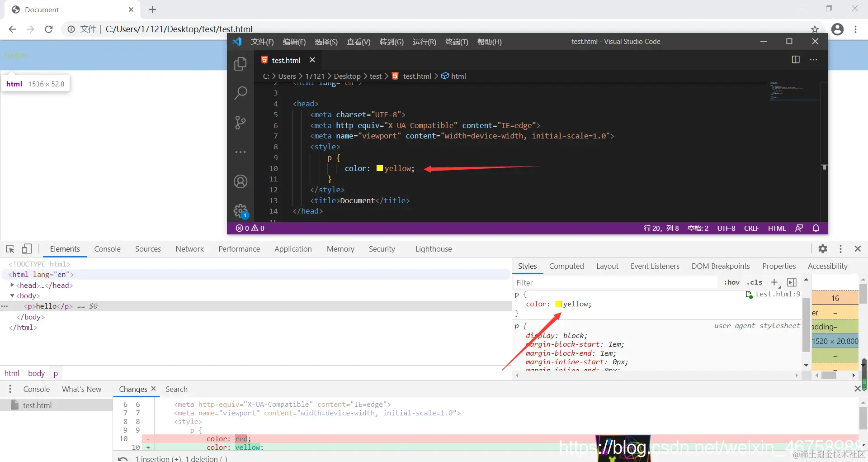
Task: Open the Lighthouse panel tab
Action: click(434, 249)
